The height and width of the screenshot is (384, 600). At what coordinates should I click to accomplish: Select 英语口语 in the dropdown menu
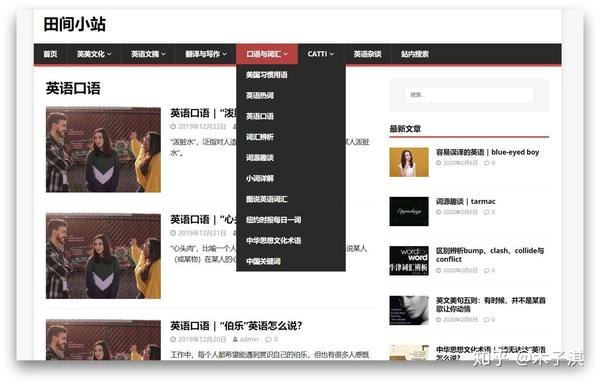tap(260, 116)
